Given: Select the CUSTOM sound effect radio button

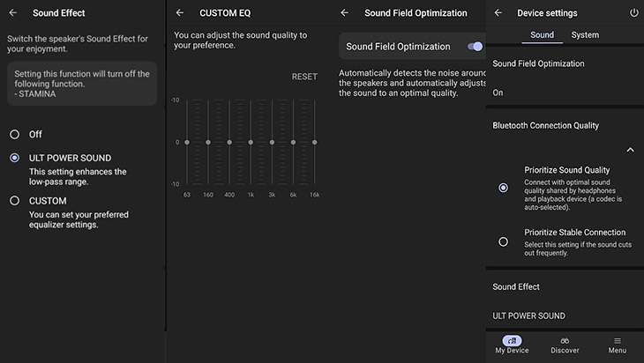Looking at the screenshot, I should point(14,201).
